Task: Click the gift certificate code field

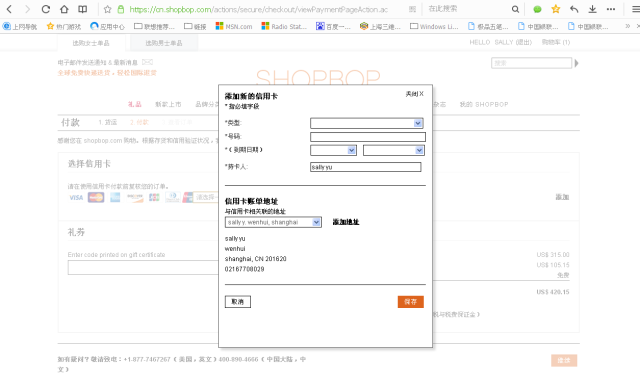Action: click(143, 268)
